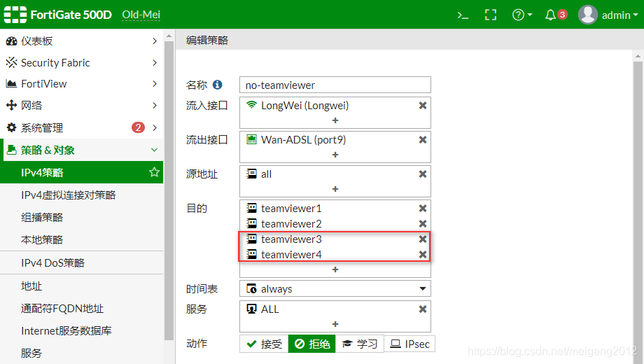Remove teamviewer1 destination

pyautogui.click(x=422, y=209)
